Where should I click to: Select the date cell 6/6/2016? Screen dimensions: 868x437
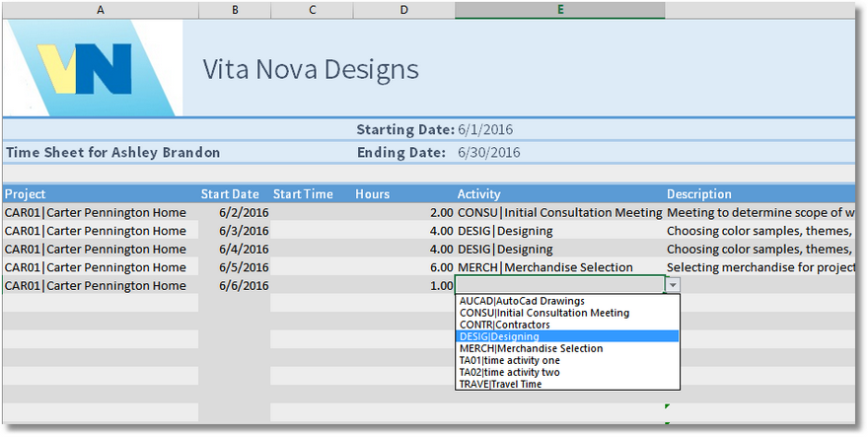coord(235,286)
